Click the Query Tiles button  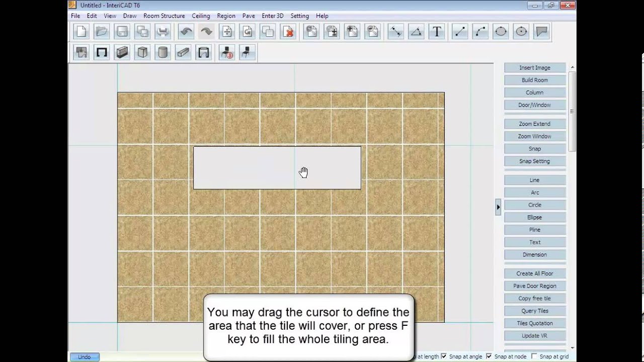tap(535, 311)
